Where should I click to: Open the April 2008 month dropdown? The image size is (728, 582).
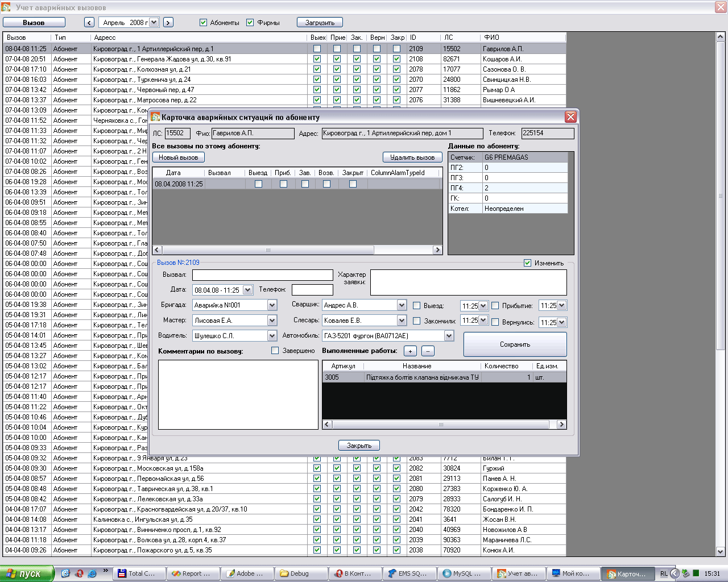[x=154, y=22]
